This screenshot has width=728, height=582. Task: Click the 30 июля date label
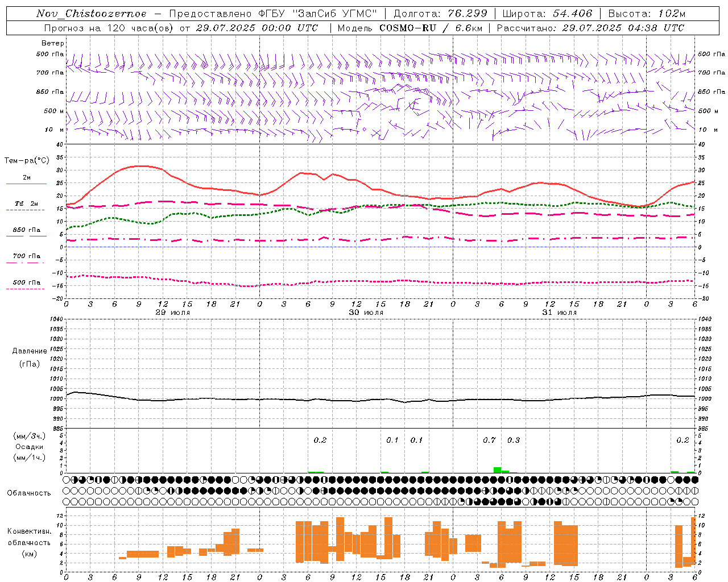point(366,313)
